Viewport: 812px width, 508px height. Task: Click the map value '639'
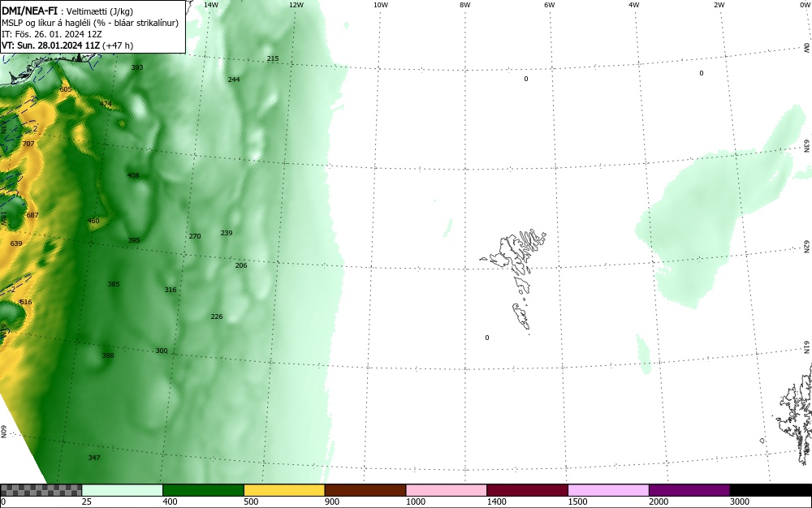point(16,243)
